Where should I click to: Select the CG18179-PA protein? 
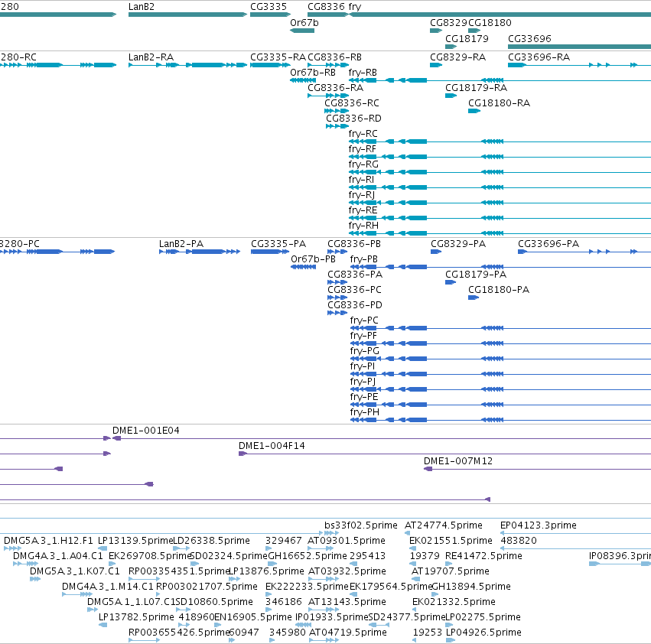(451, 282)
